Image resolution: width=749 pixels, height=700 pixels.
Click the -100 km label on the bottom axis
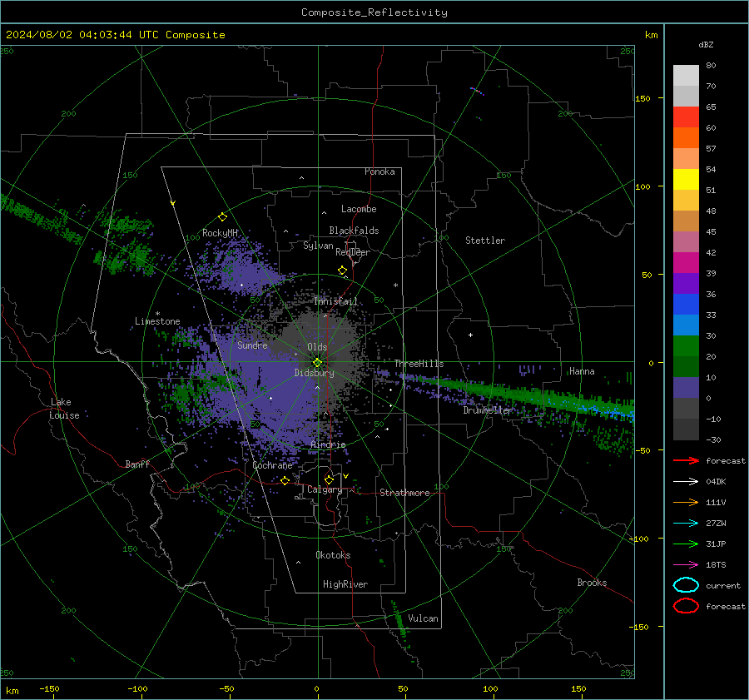[137, 688]
